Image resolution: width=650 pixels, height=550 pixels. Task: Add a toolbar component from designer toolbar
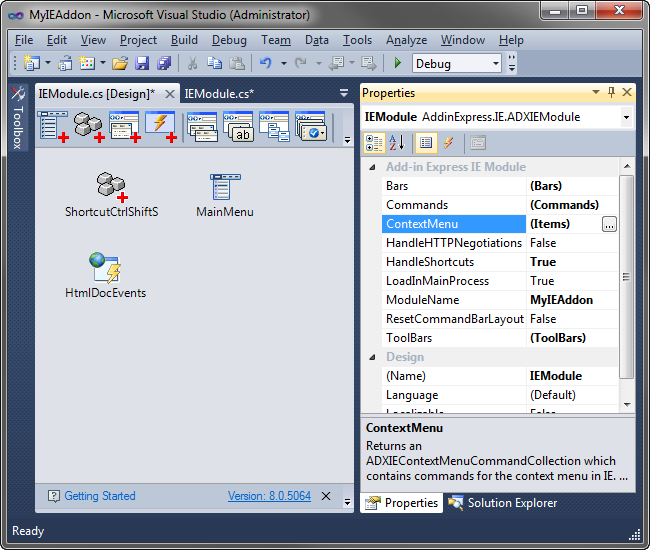(x=125, y=126)
